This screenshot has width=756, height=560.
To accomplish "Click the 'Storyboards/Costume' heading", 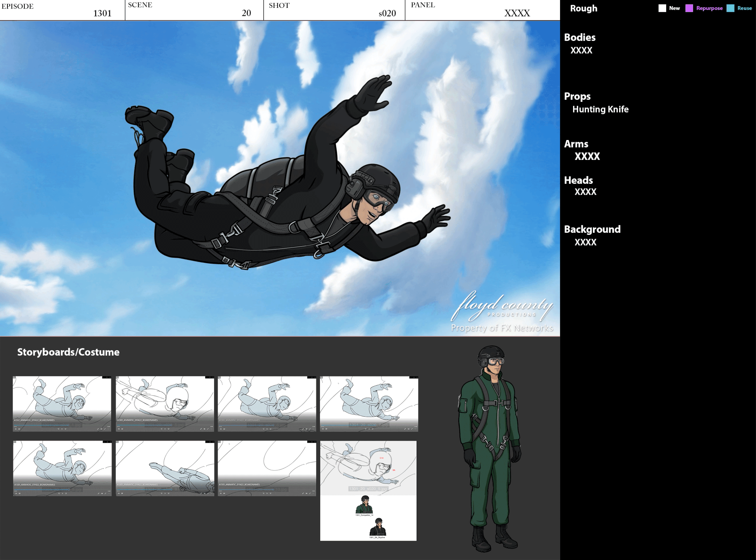I will [x=68, y=352].
